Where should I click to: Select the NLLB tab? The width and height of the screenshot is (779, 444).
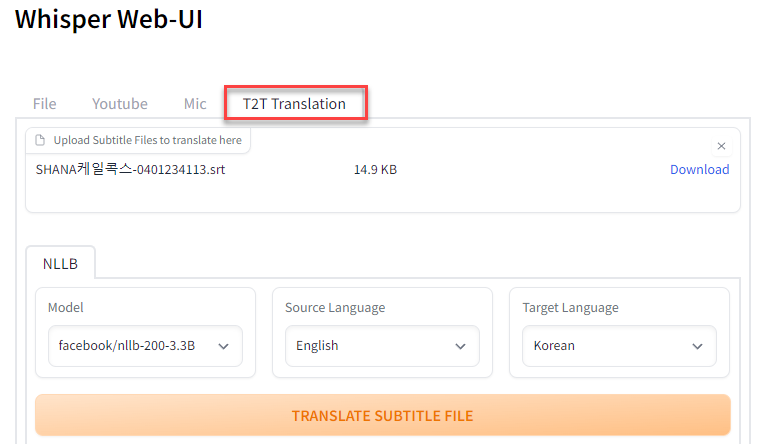60,265
